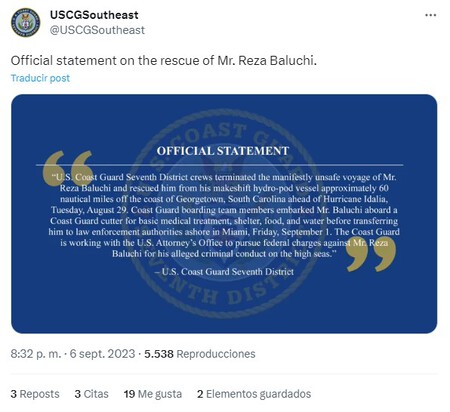Image resolution: width=450 pixels, height=412 pixels.
Task: Click the closing gold quotation mark
Action: click(371, 254)
